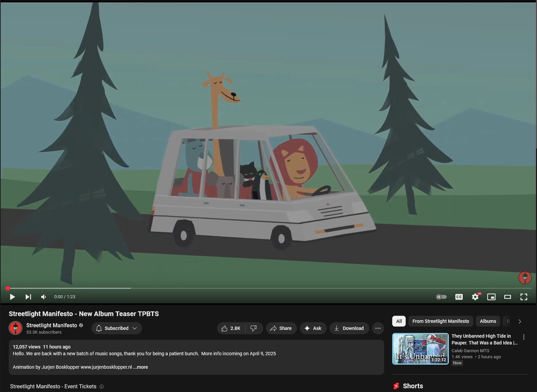The height and width of the screenshot is (392, 537).
Task: Open Streetlight Manifesto channel avatar
Action: [x=16, y=328]
